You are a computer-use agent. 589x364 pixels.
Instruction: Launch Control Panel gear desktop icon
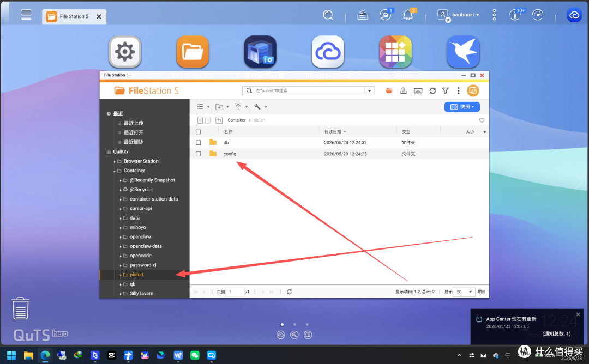125,52
